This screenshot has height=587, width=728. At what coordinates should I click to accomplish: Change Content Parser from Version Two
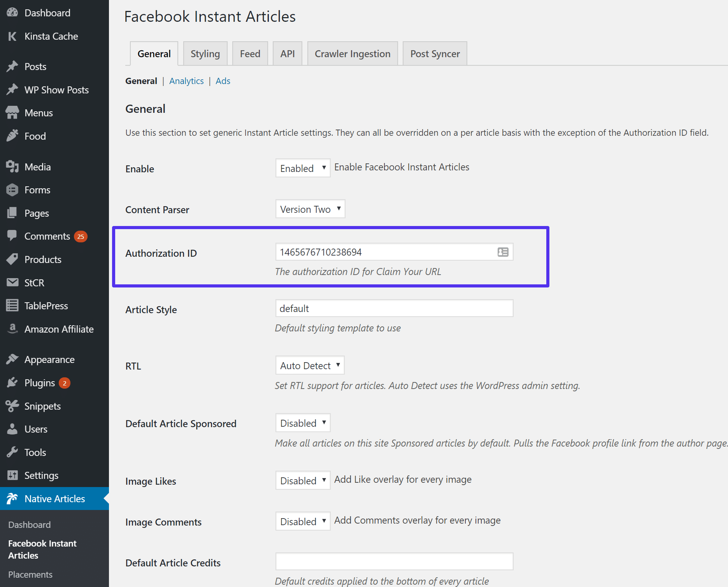coord(310,209)
